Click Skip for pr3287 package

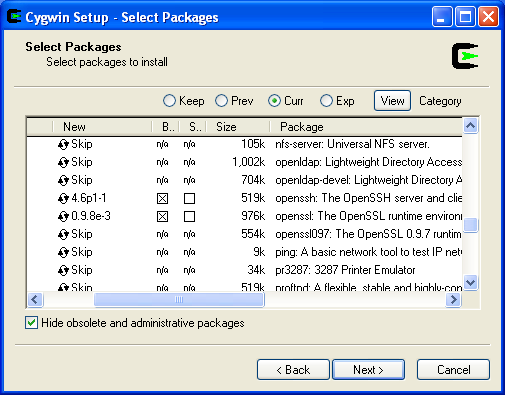[82, 270]
